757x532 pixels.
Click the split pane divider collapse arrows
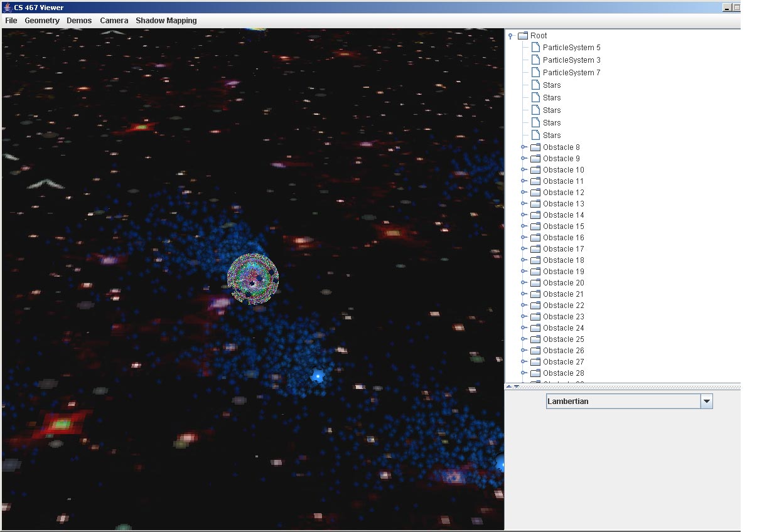(512, 386)
